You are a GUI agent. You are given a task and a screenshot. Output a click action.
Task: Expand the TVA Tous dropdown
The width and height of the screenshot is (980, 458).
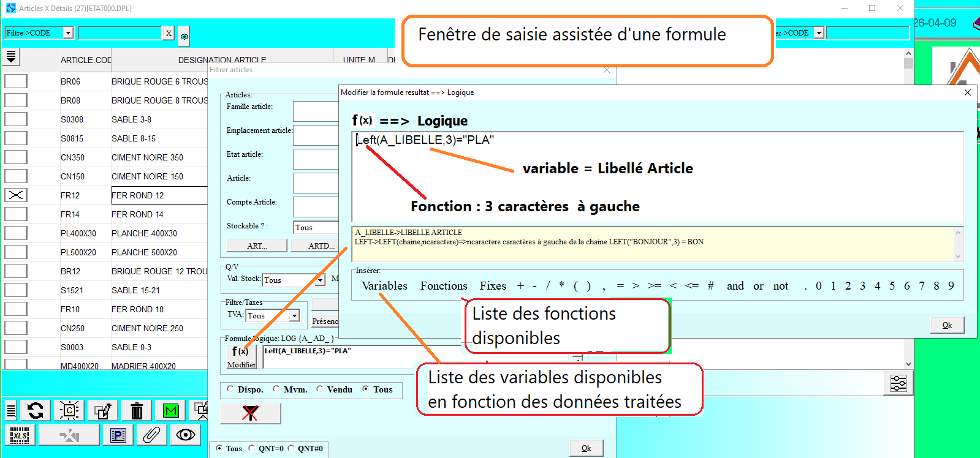coord(294,316)
